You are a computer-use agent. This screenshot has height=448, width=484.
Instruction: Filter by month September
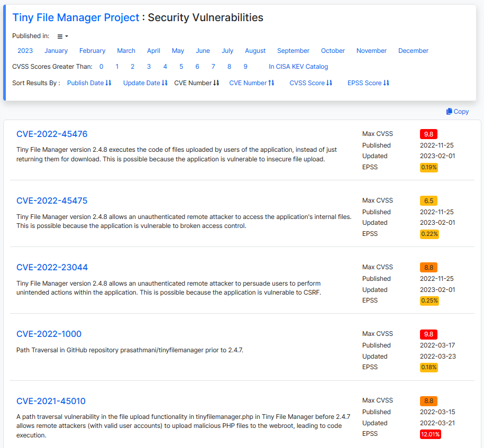coord(293,51)
